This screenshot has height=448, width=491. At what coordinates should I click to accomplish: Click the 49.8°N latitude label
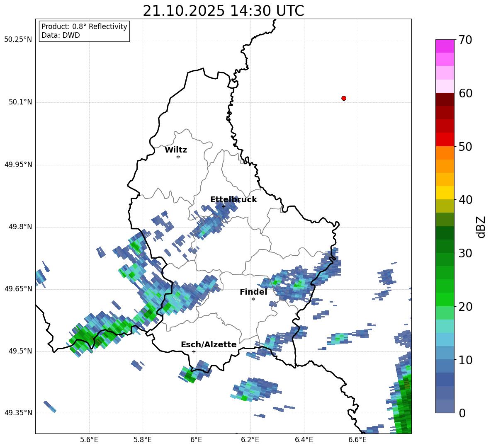pos(20,227)
